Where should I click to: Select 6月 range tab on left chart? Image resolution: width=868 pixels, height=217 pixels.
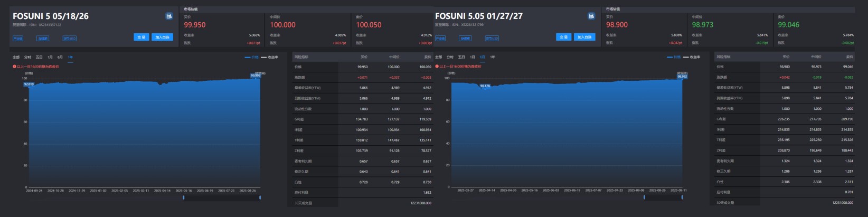(x=60, y=57)
